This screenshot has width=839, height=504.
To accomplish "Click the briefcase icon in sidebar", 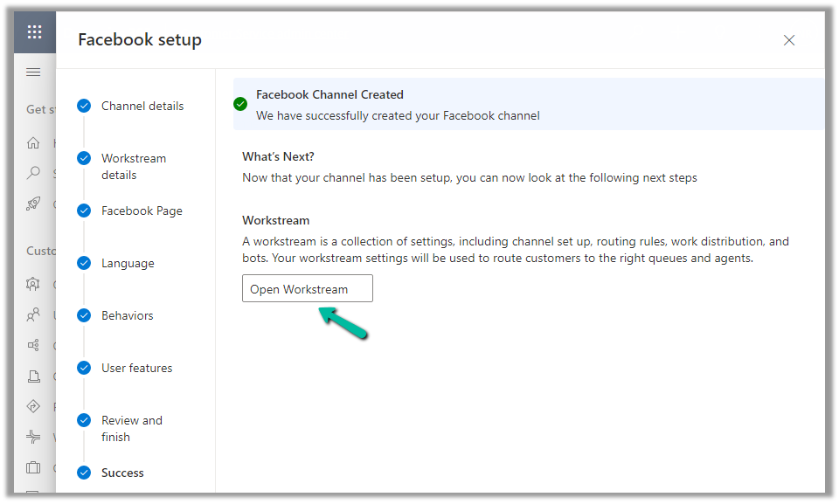I will pyautogui.click(x=34, y=467).
